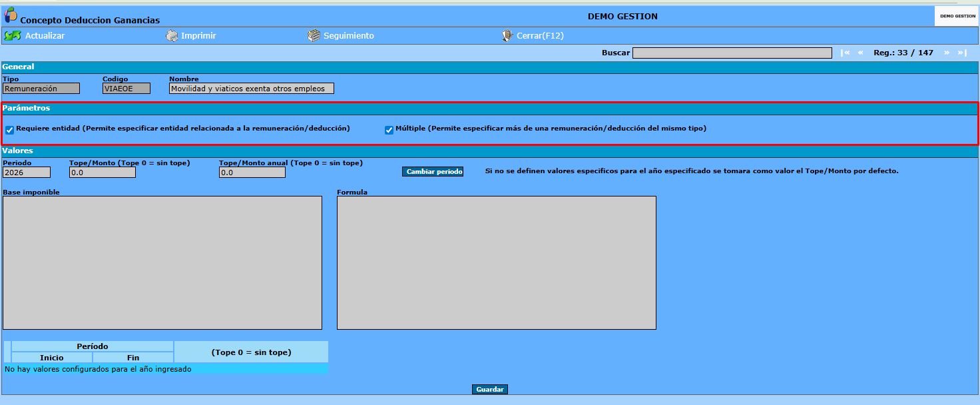The height and width of the screenshot is (405, 980).
Task: Click inside the Formula text area
Action: click(x=497, y=262)
